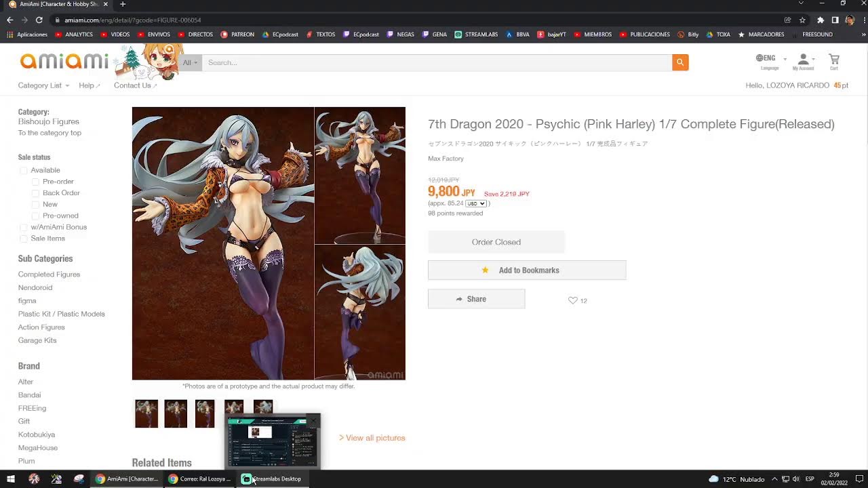Open the Contact Us menu link

click(x=135, y=85)
